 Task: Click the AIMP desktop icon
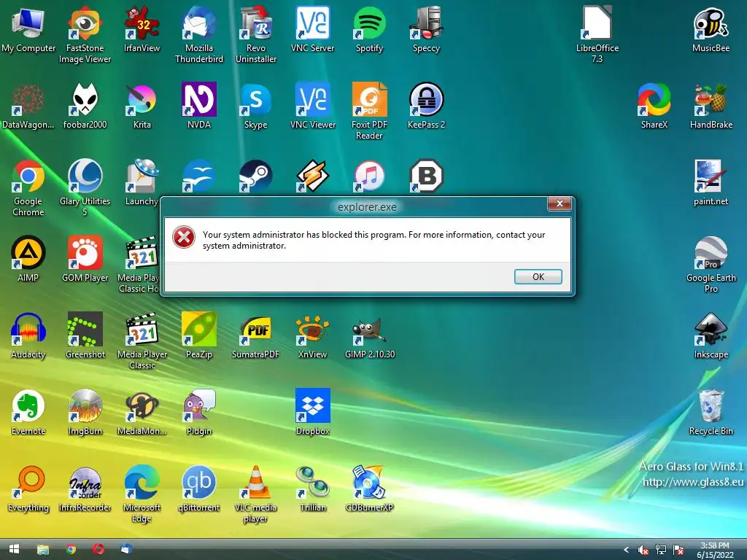coord(28,259)
